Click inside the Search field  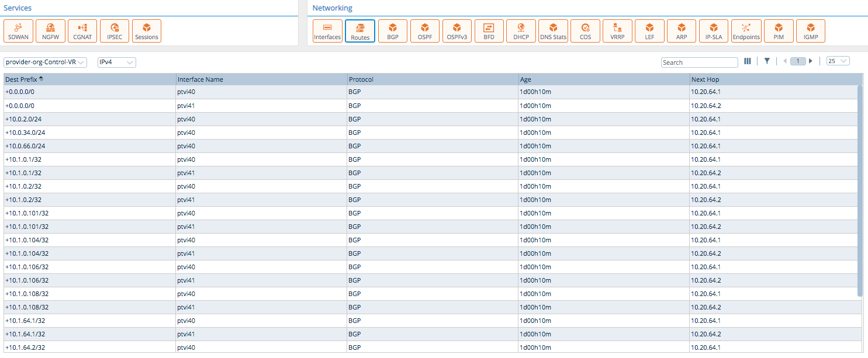700,62
